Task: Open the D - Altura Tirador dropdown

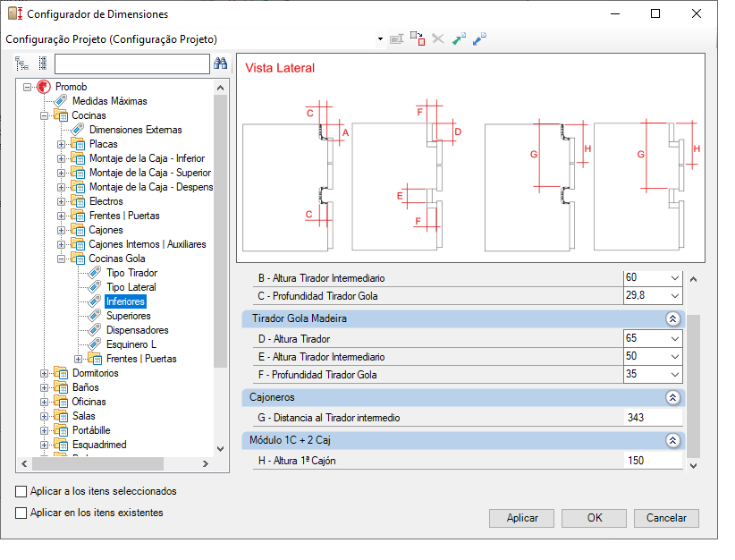Action: click(675, 339)
